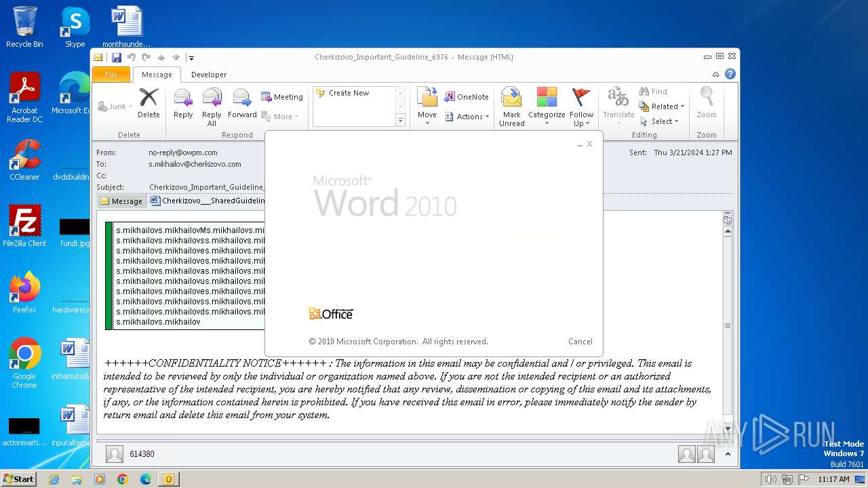868x488 pixels.
Task: Mark the message as Unread
Action: tap(511, 106)
